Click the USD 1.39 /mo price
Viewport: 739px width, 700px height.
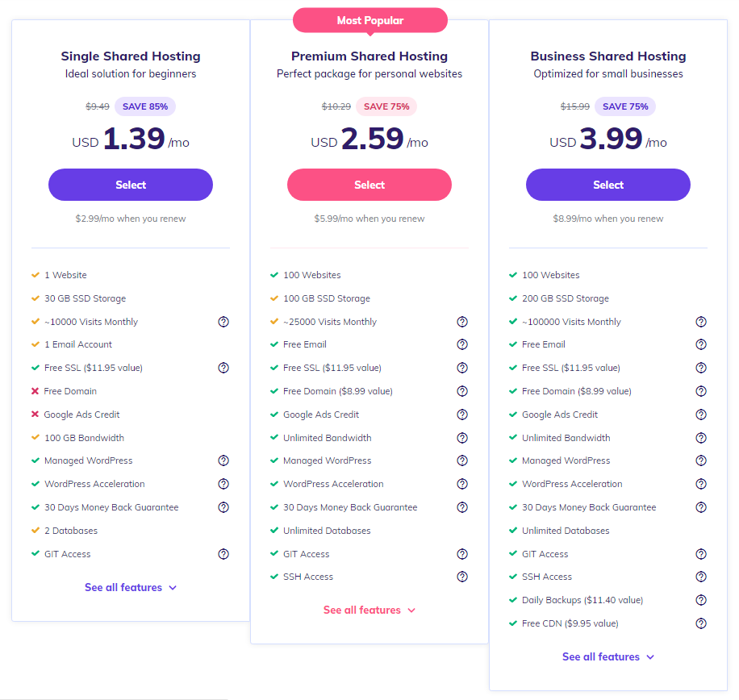[131, 139]
